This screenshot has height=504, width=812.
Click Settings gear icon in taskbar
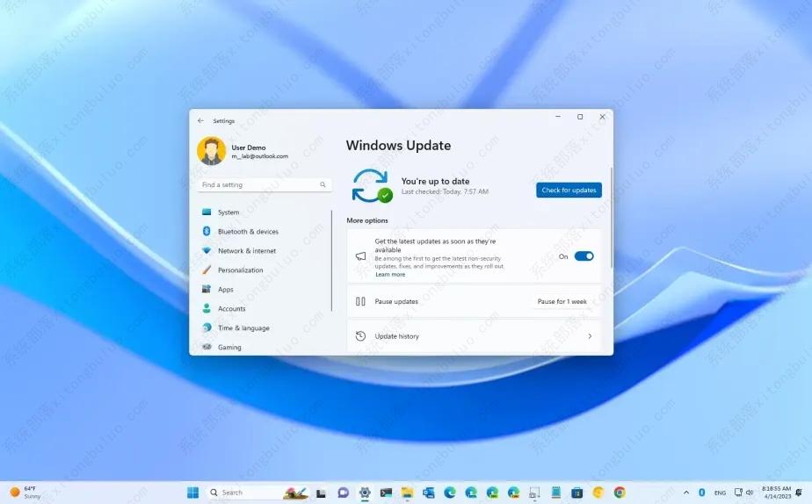(365, 492)
